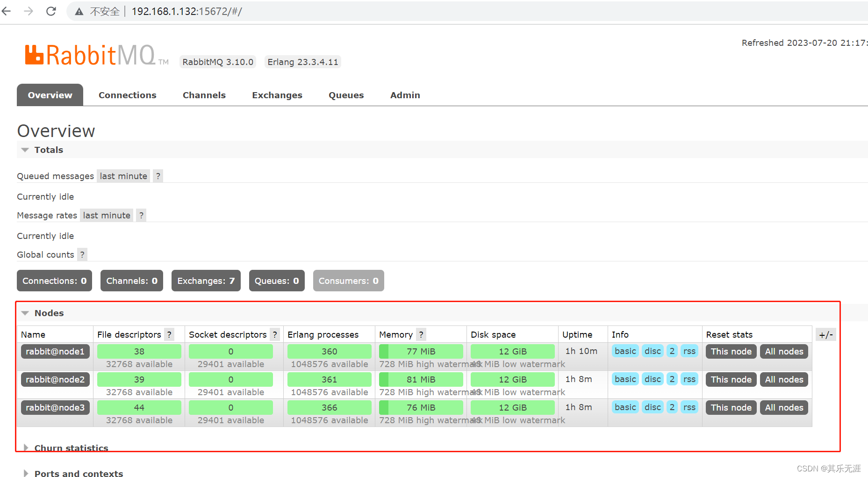Open the Channels tab
The width and height of the screenshot is (868, 477).
pos(204,95)
